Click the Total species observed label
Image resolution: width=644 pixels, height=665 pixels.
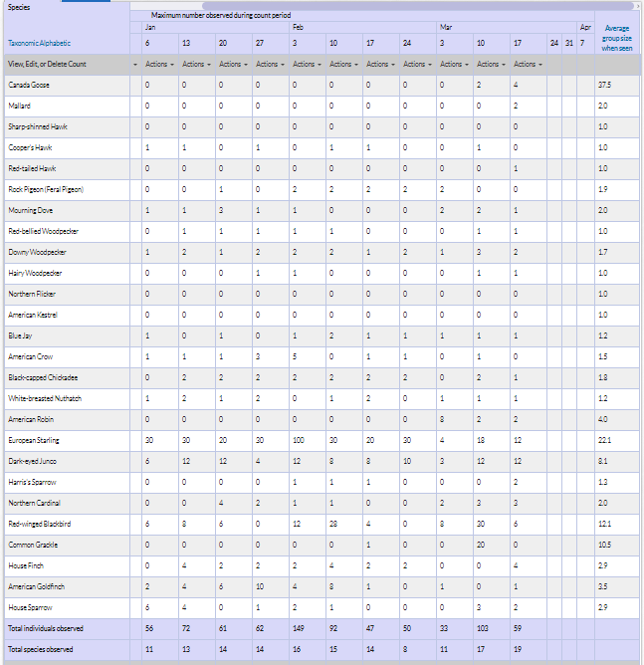tap(40, 649)
